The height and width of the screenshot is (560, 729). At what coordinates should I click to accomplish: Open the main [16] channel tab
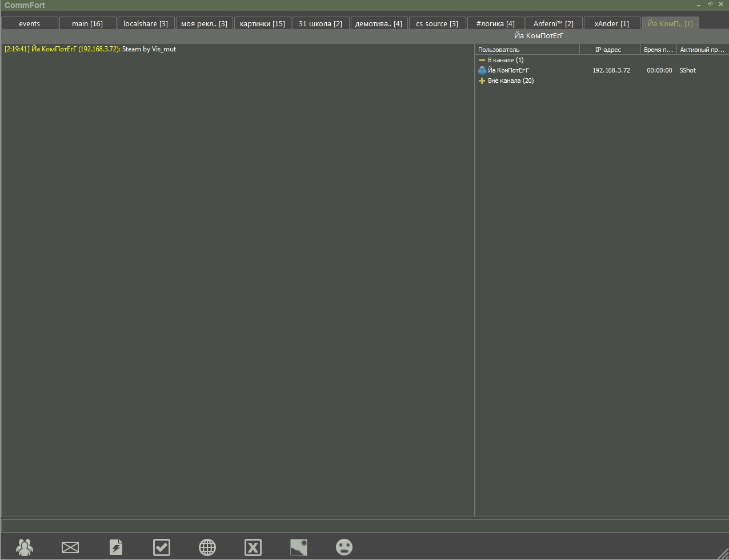click(x=87, y=23)
